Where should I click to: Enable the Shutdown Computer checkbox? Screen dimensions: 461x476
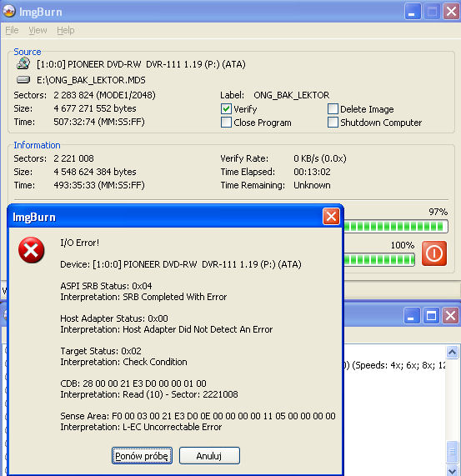point(333,122)
